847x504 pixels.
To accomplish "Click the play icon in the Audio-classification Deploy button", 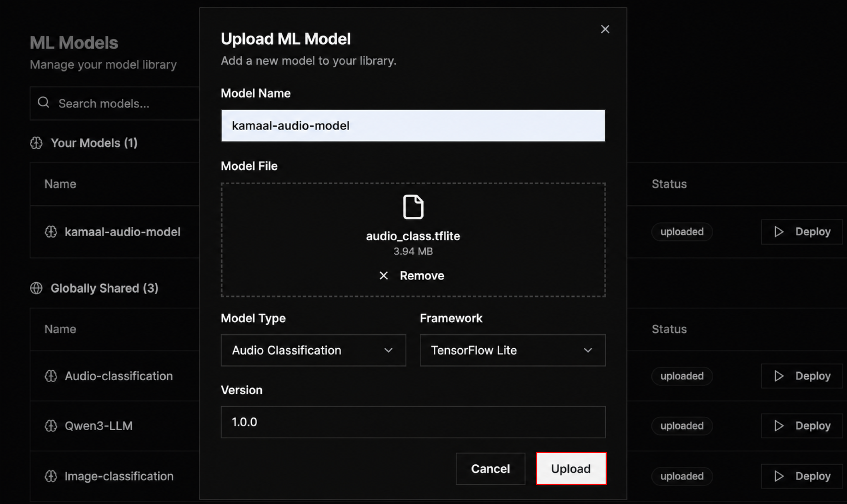I will (779, 376).
